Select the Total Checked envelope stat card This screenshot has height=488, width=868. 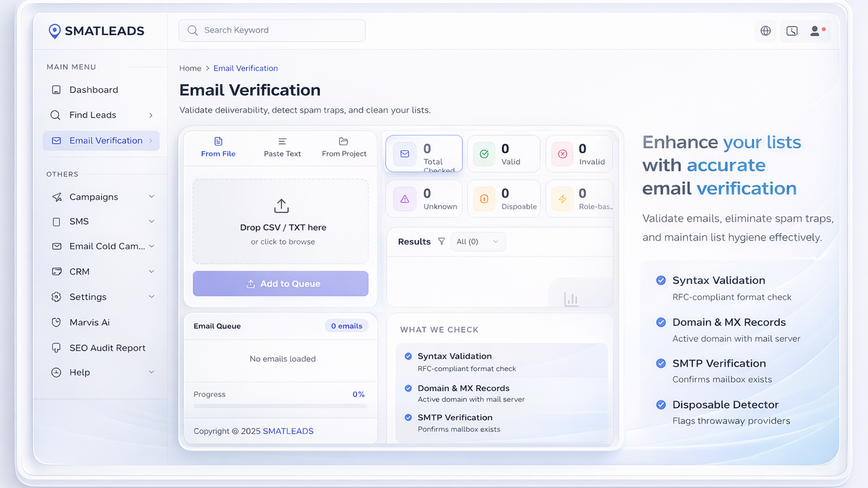pyautogui.click(x=424, y=154)
